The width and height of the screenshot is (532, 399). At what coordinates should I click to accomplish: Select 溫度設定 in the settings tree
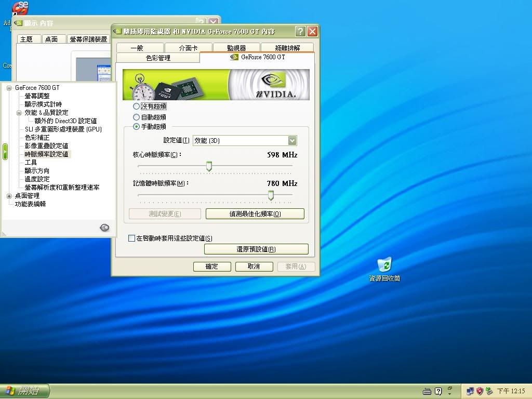(37, 179)
